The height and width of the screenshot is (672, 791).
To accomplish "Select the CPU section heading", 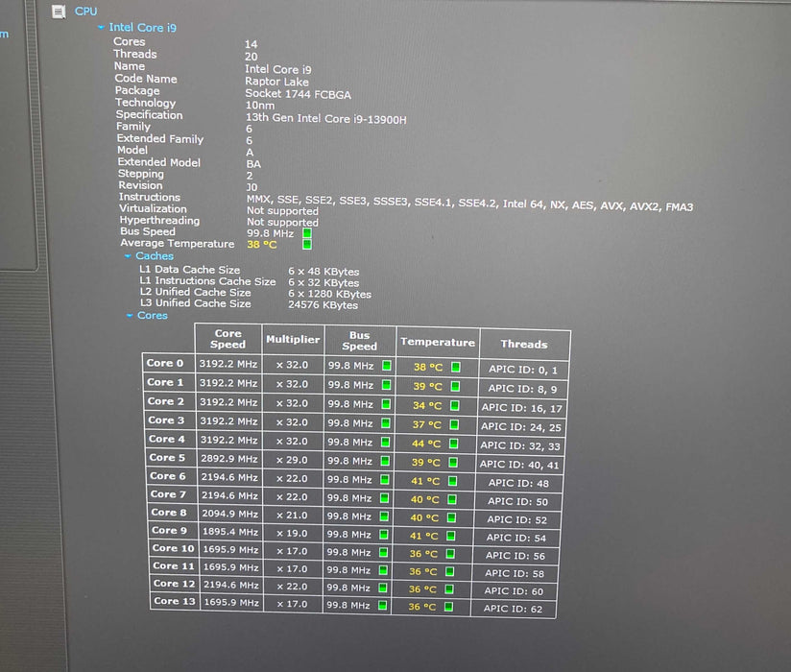I will [x=85, y=12].
